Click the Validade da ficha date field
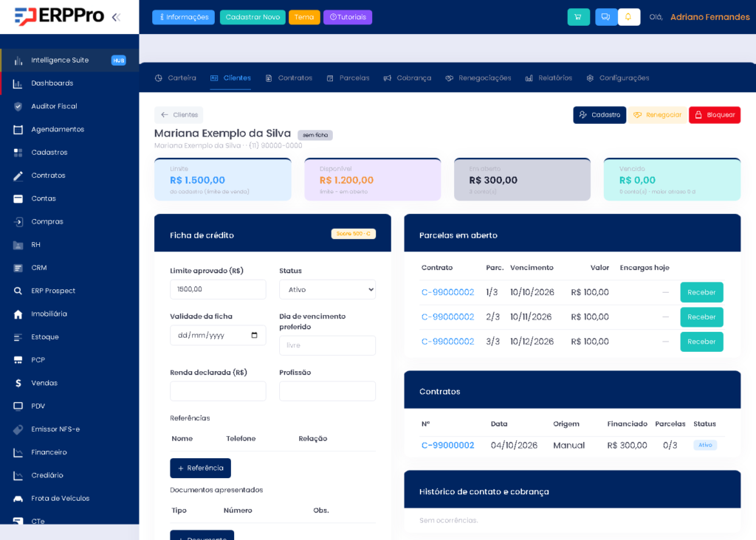756x540 pixels. (218, 335)
